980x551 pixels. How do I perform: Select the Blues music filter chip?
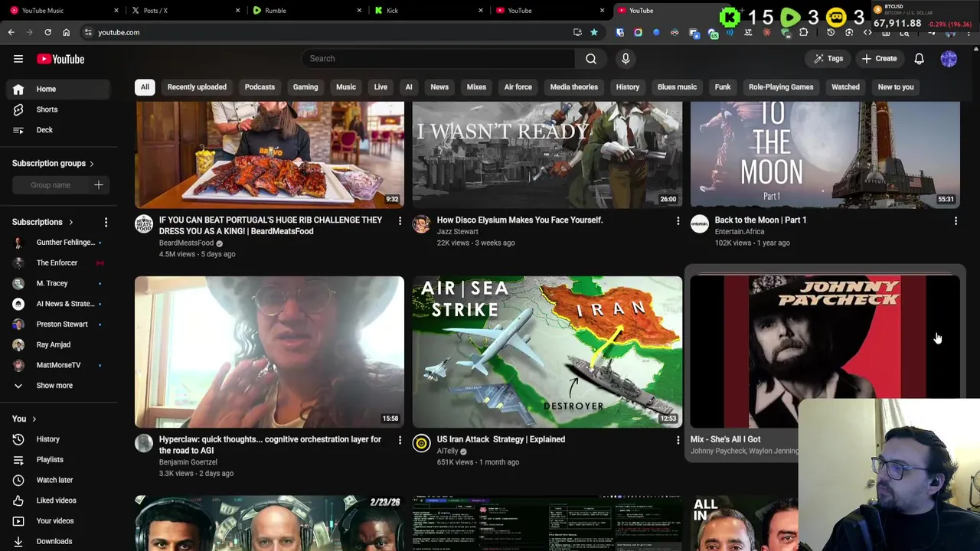coord(677,87)
